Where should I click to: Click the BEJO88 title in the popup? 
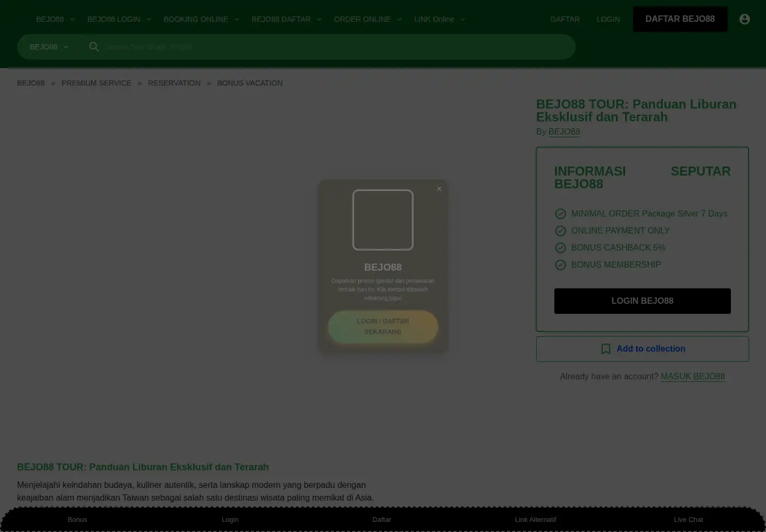point(383,267)
